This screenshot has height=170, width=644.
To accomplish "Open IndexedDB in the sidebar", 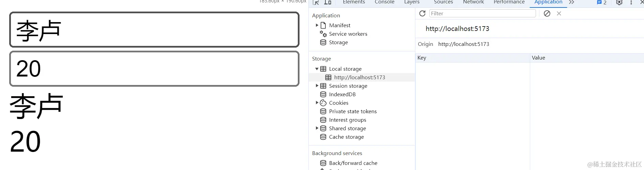I will click(342, 94).
